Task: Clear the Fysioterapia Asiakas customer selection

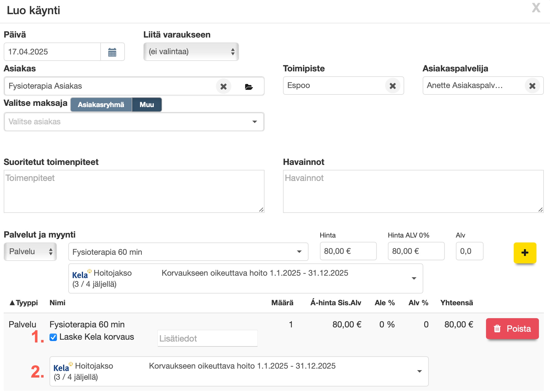Action: 223,86
